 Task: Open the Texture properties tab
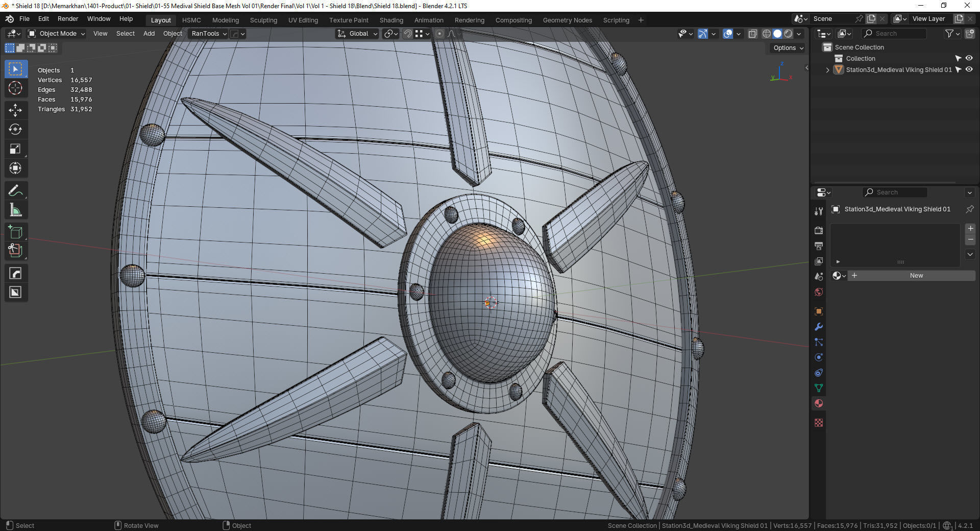point(819,423)
